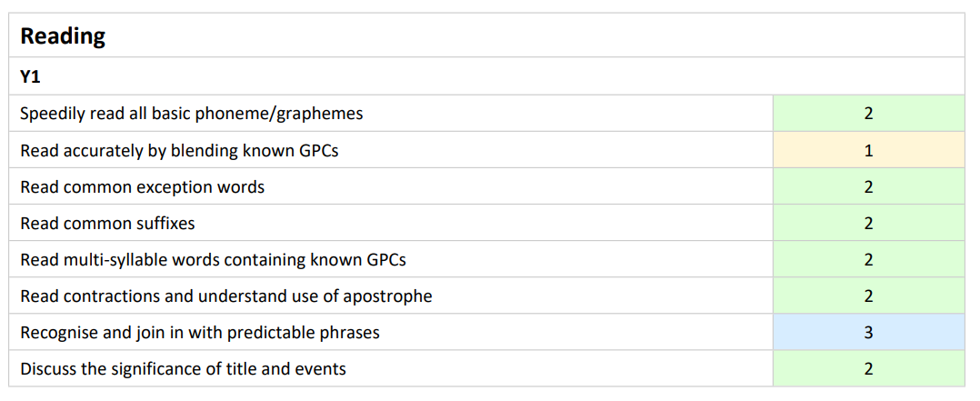This screenshot has height=401, width=980.
Task: Click 'Read common suffixes' objective
Action: pyautogui.click(x=107, y=223)
